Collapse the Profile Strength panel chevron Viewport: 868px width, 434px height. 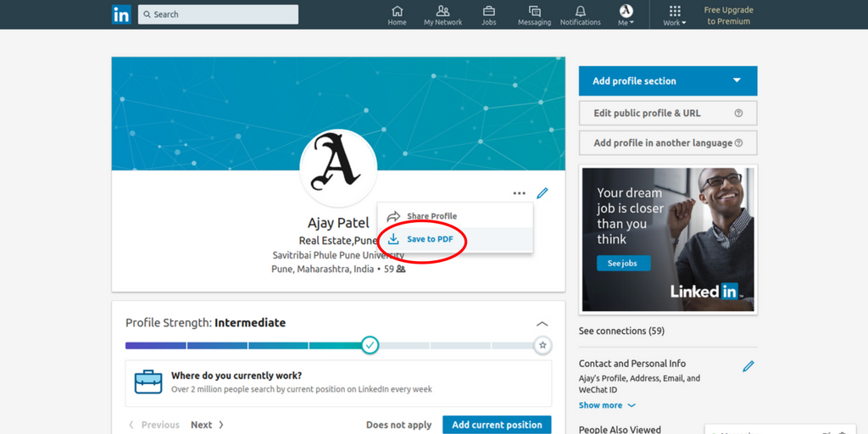pos(542,324)
